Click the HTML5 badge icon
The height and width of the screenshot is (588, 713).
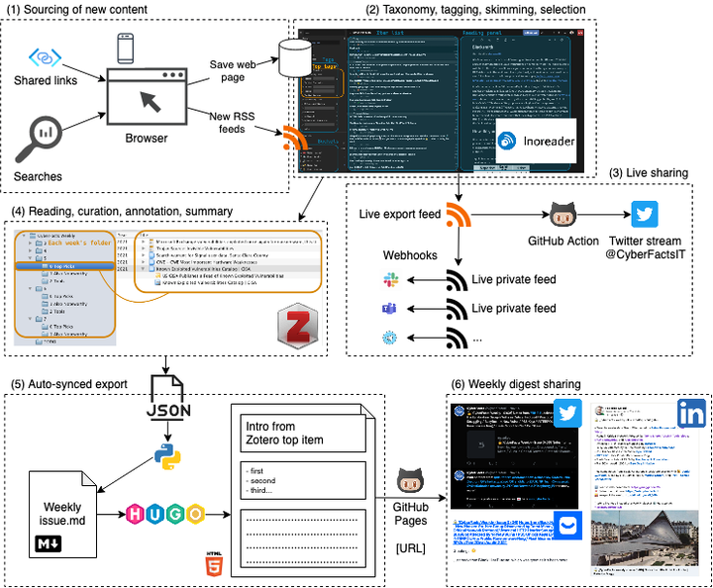(x=212, y=568)
